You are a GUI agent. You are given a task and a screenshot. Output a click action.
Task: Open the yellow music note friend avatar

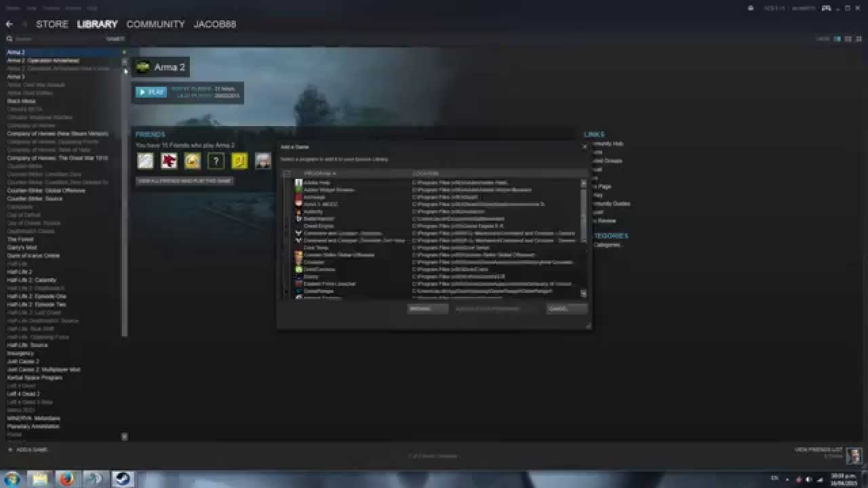click(239, 161)
